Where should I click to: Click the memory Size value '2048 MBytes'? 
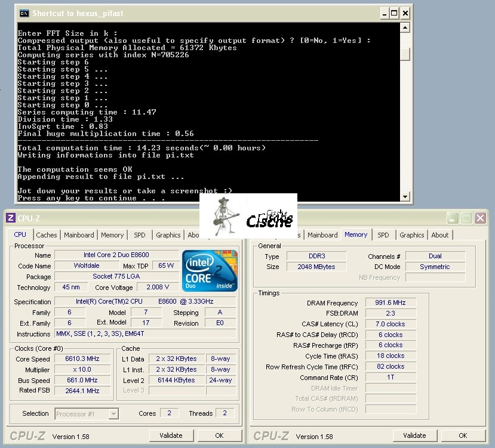tap(316, 267)
